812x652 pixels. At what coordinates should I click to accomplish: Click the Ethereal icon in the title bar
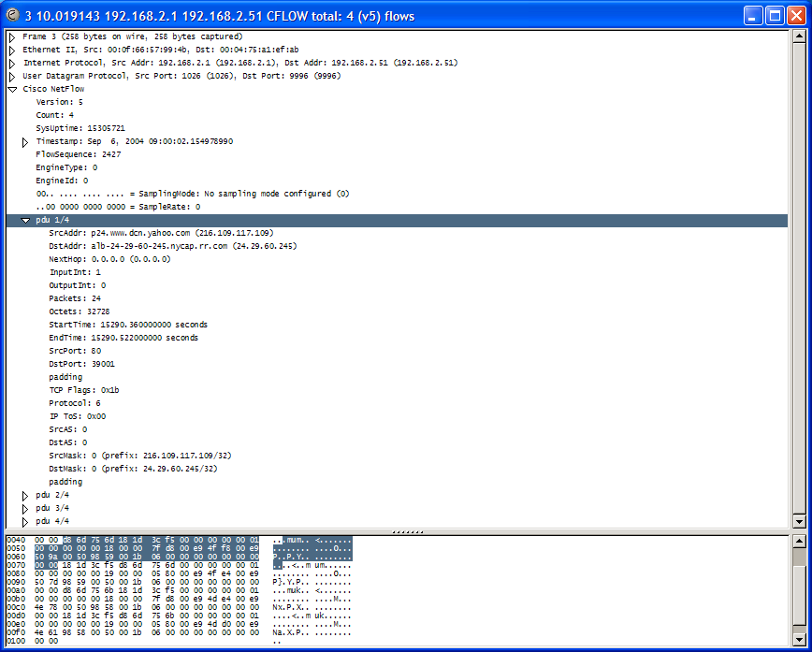pyautogui.click(x=9, y=15)
